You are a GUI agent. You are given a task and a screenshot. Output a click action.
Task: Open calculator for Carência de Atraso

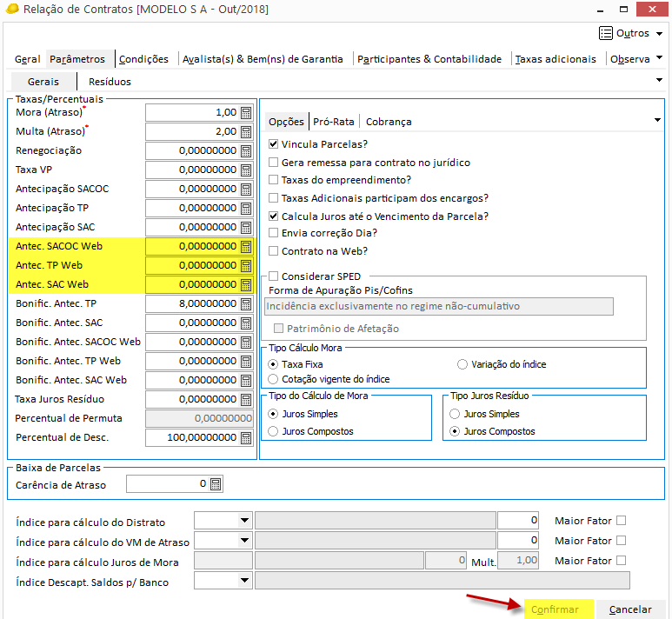pyautogui.click(x=216, y=484)
